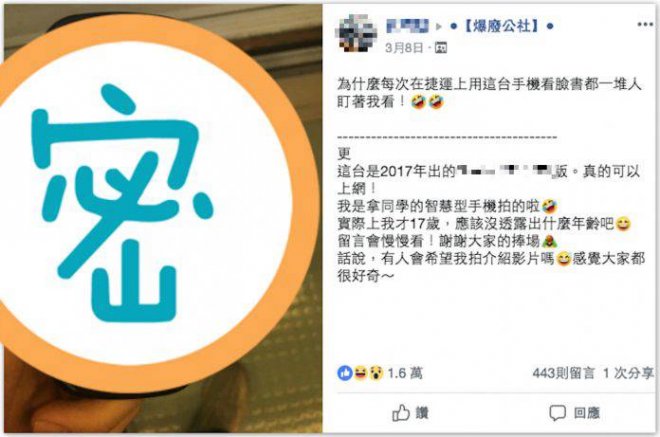Click the first line of post text
The image size is (660, 437).
pyautogui.click(x=489, y=84)
